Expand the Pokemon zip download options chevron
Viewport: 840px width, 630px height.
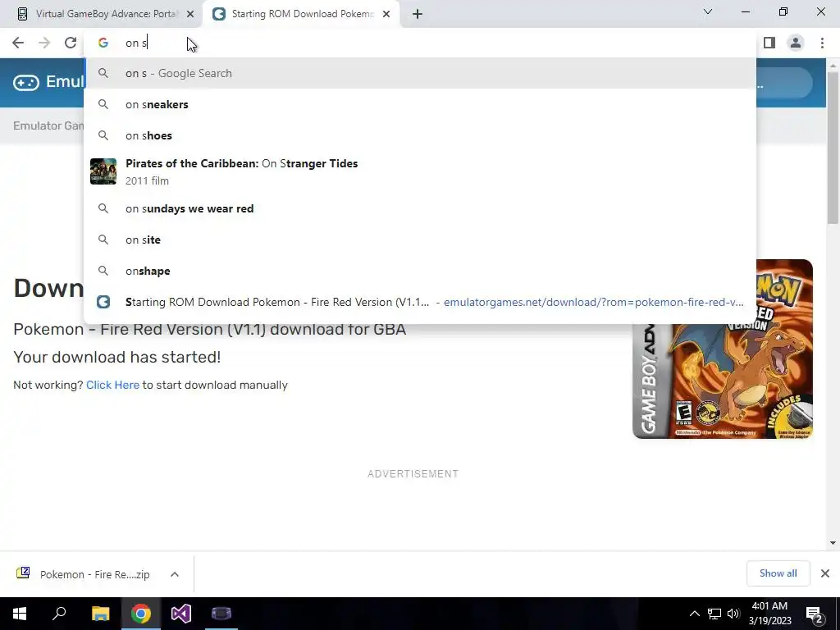[175, 574]
